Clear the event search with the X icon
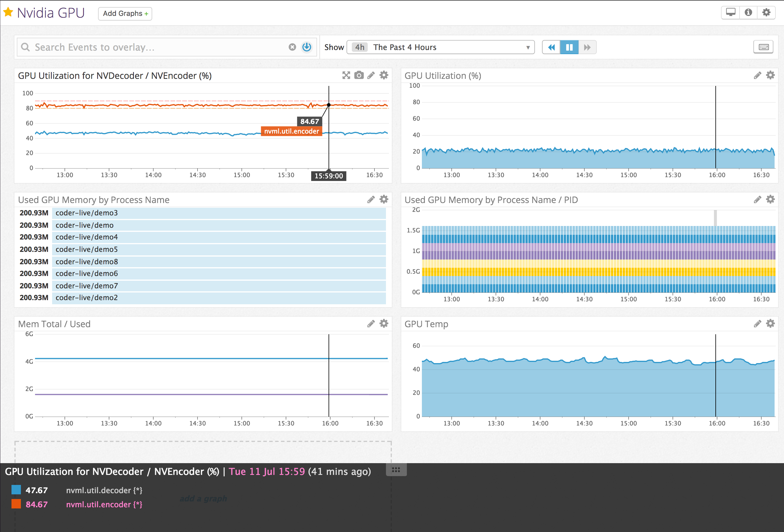The width and height of the screenshot is (784, 532). pos(292,47)
